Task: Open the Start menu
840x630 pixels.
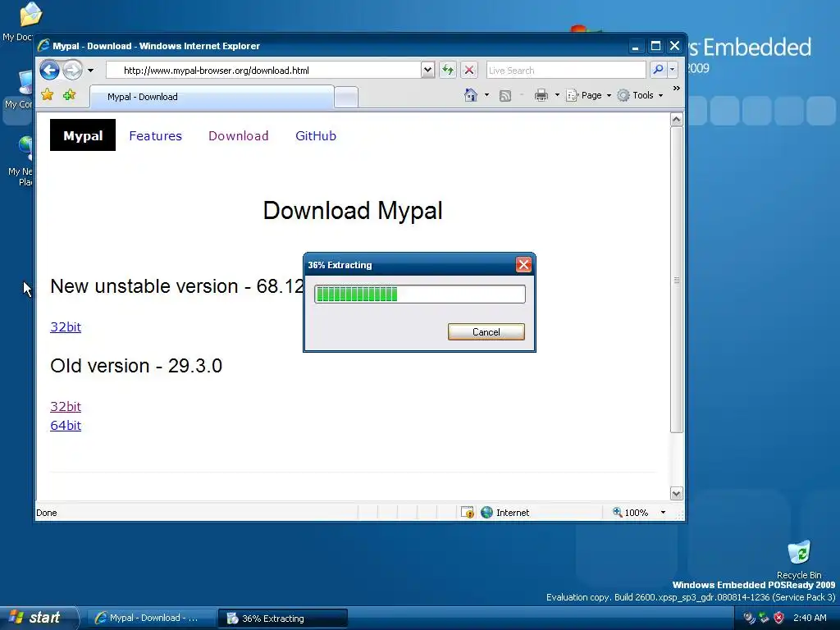Action: 38,618
